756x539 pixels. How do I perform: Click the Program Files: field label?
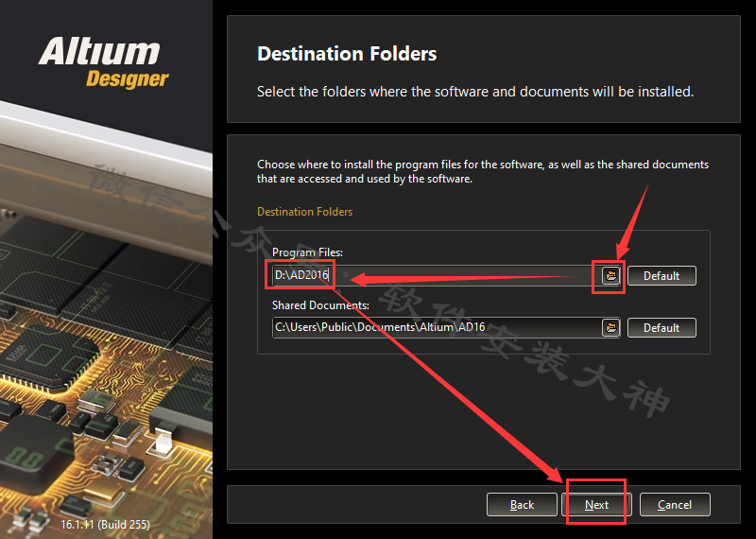[308, 252]
